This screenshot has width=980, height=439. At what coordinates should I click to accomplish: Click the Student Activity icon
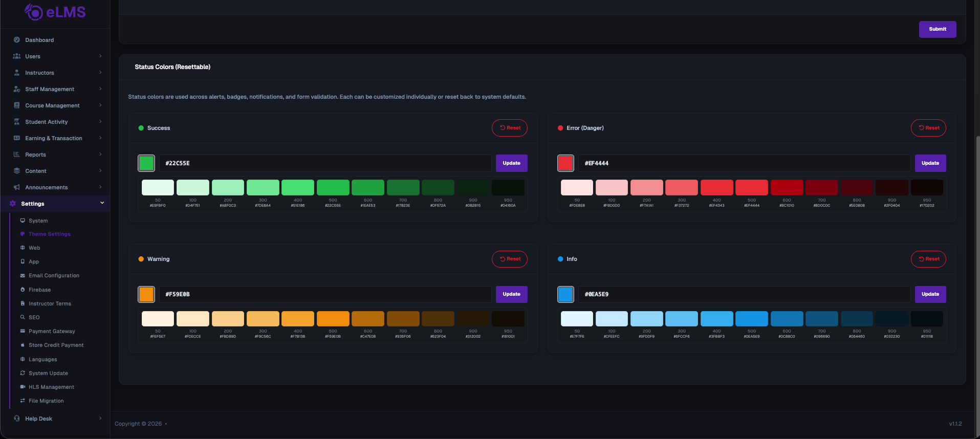tap(17, 122)
